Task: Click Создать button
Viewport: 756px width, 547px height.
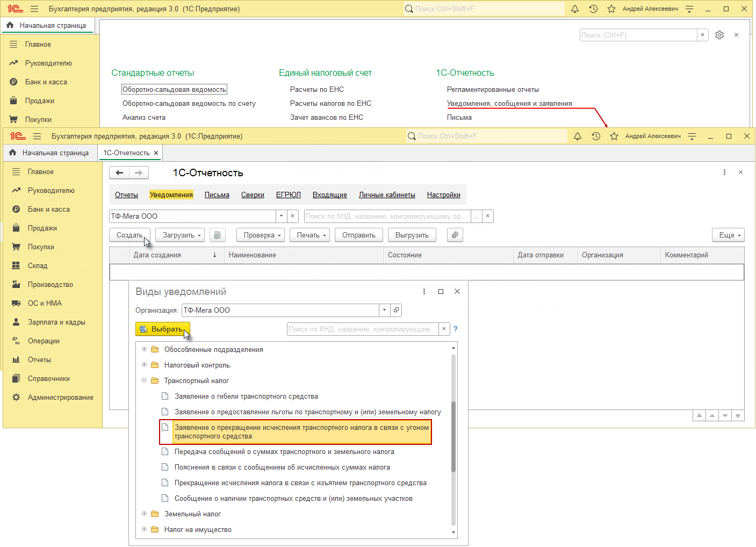Action: 129,235
